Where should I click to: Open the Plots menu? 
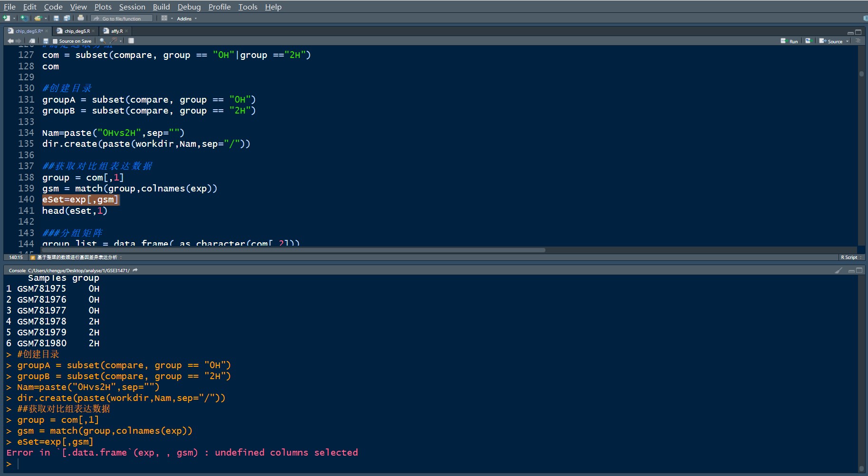pyautogui.click(x=103, y=7)
